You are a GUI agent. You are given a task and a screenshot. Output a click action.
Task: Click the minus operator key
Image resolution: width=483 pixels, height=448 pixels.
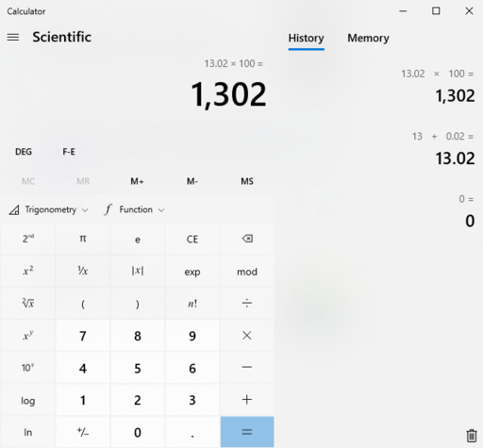click(x=247, y=368)
